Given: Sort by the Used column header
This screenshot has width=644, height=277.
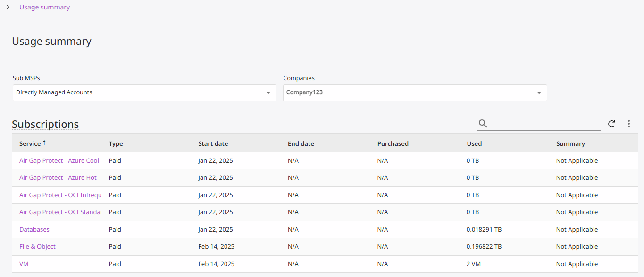Looking at the screenshot, I should [x=474, y=144].
